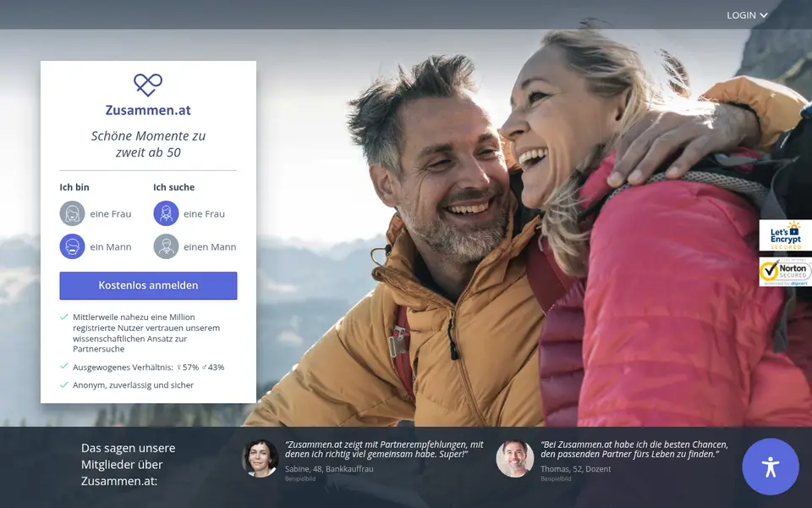
Task: Click Thomas's quote about besten Chancen
Action: click(634, 450)
